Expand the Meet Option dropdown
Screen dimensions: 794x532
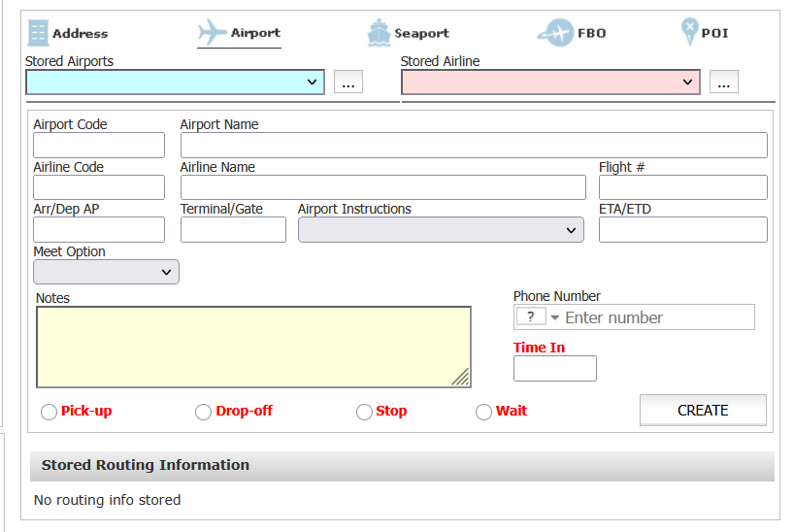[106, 272]
